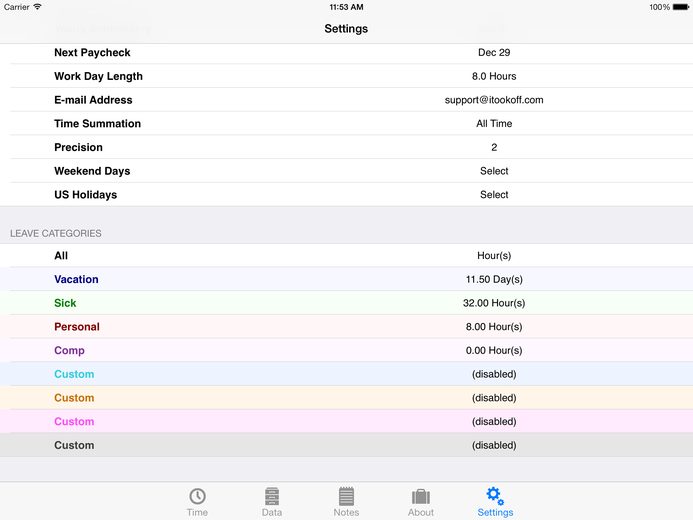Tap the Time tab label

pyautogui.click(x=197, y=512)
